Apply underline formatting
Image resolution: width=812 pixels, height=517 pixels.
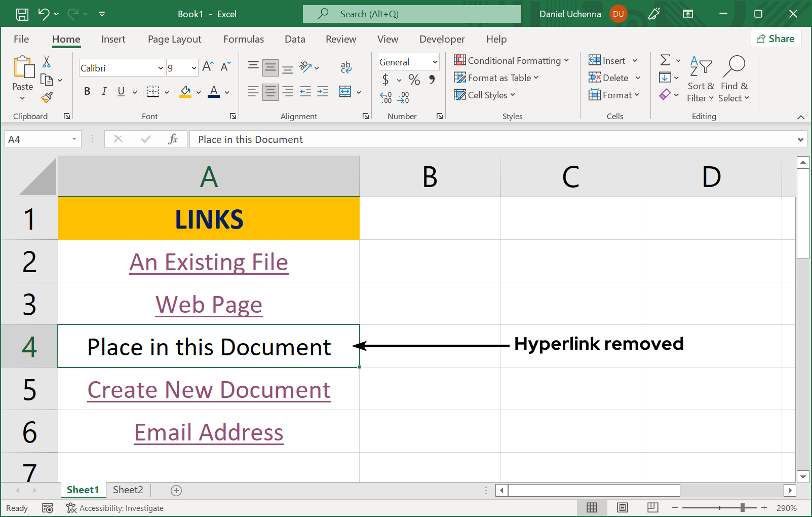point(120,92)
